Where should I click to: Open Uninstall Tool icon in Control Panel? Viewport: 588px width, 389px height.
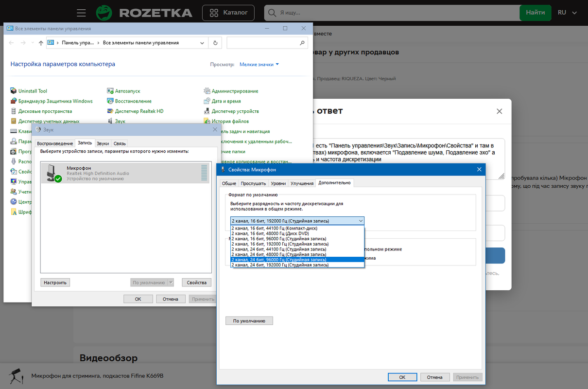14,91
